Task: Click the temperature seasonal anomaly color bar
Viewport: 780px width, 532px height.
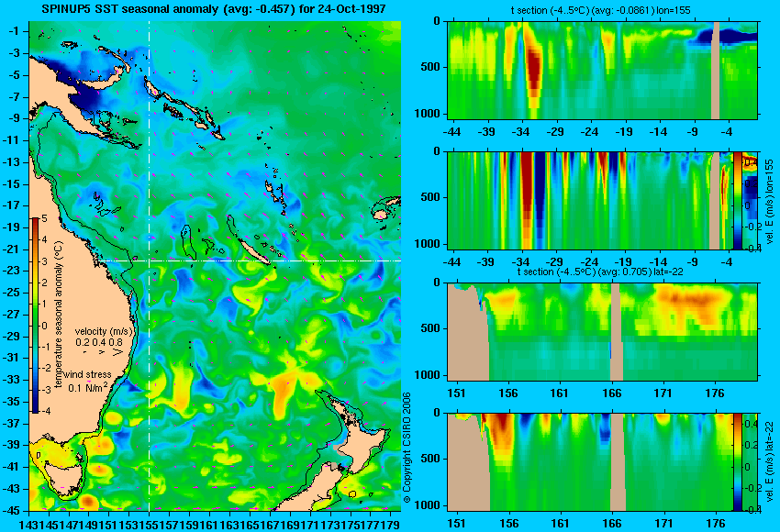Action: coord(35,316)
